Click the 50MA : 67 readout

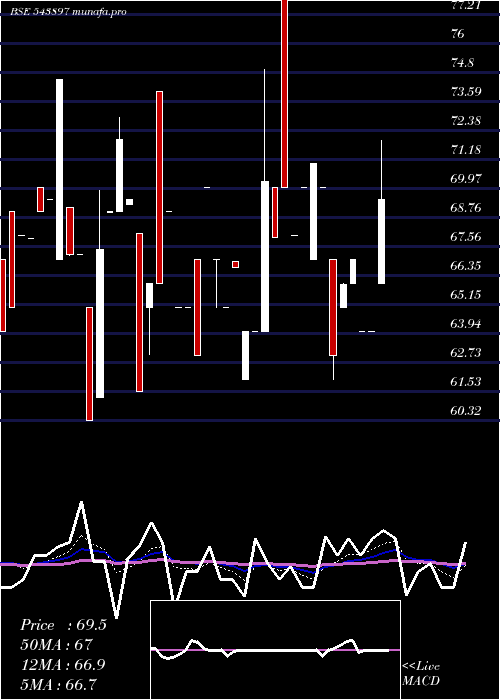[56, 645]
